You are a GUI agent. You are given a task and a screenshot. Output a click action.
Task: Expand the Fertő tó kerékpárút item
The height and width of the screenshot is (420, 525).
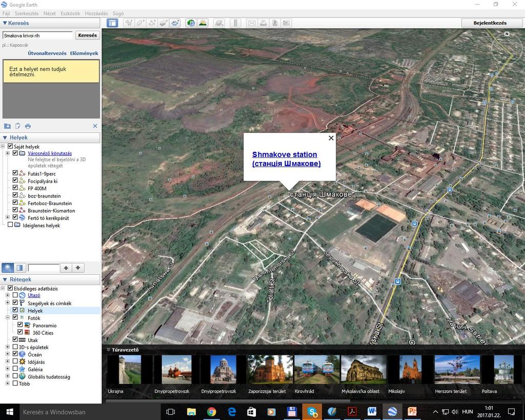[8, 218]
